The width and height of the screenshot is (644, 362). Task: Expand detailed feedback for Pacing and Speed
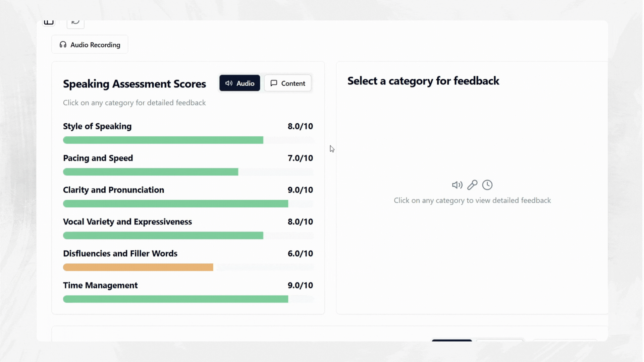pos(98,158)
